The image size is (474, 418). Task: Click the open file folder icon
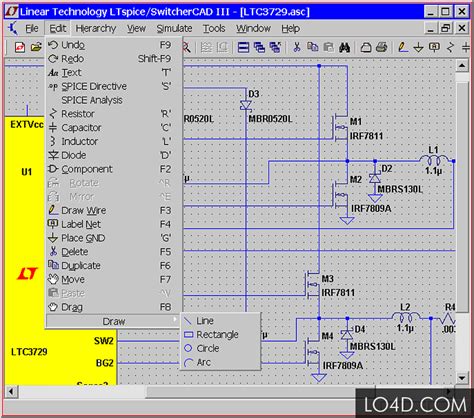36,47
